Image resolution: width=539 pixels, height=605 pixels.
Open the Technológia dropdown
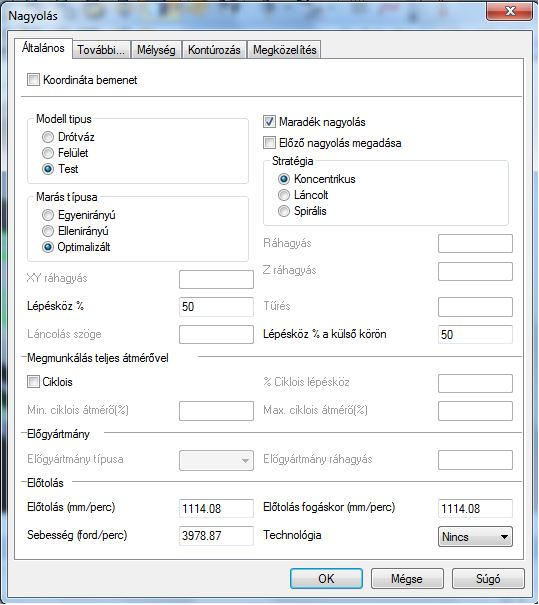[x=475, y=537]
